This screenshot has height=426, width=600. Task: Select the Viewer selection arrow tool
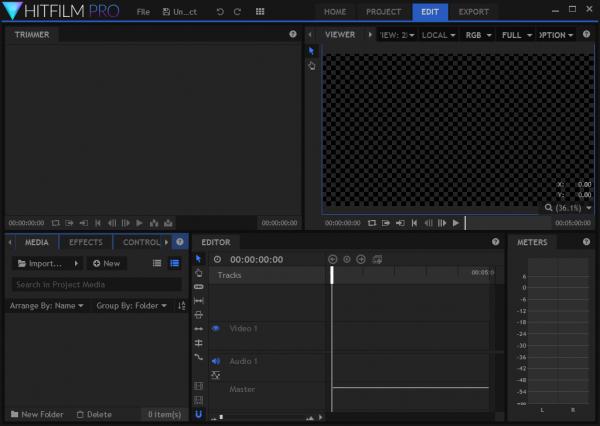tap(311, 51)
